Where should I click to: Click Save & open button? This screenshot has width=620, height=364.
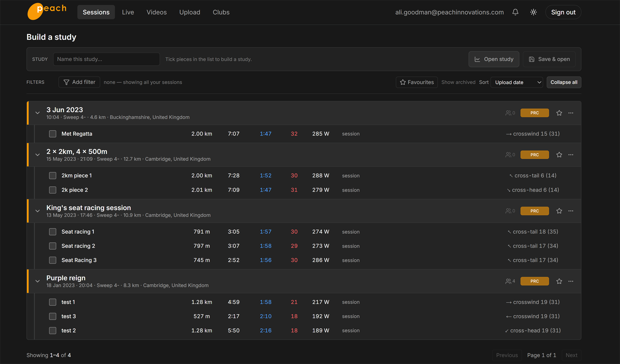(x=549, y=59)
